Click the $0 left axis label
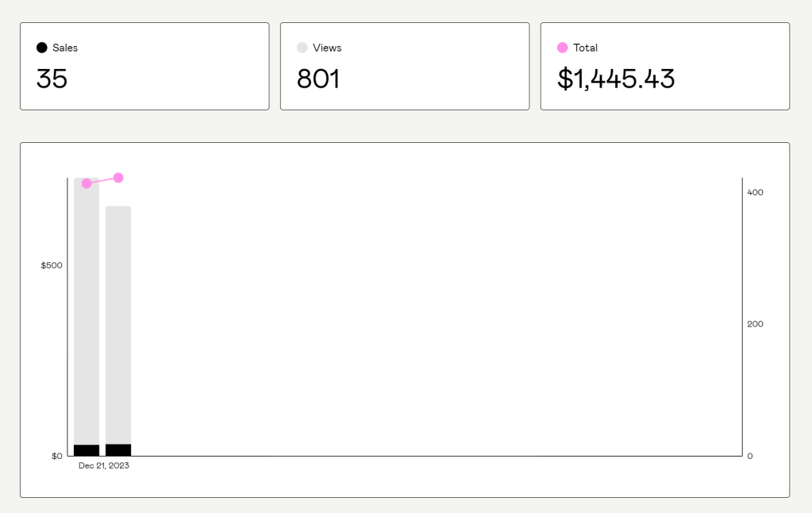This screenshot has height=513, width=812. 57,456
